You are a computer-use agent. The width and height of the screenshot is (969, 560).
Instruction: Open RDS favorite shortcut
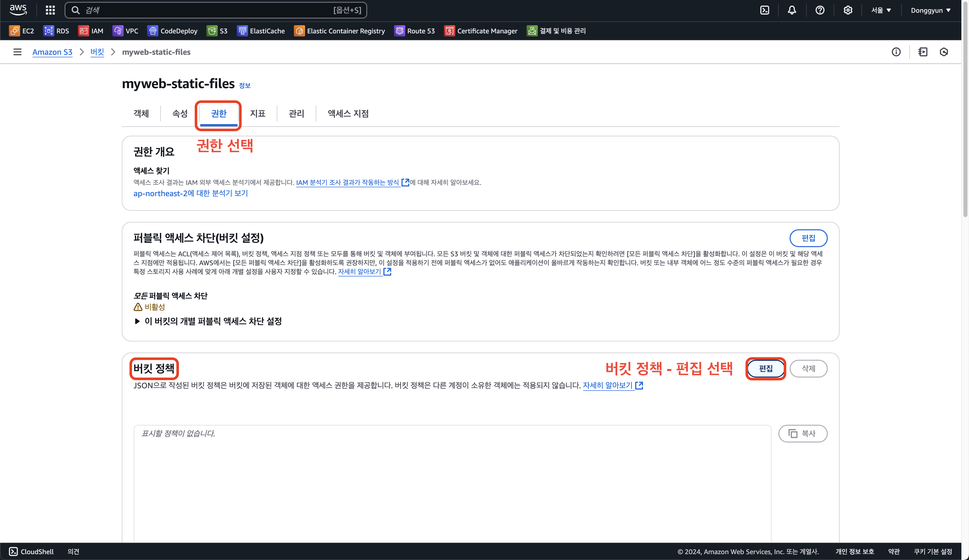(x=56, y=31)
